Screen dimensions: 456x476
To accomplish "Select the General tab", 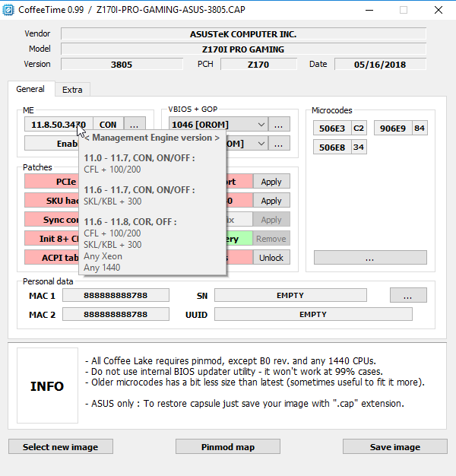I will coord(30,89).
